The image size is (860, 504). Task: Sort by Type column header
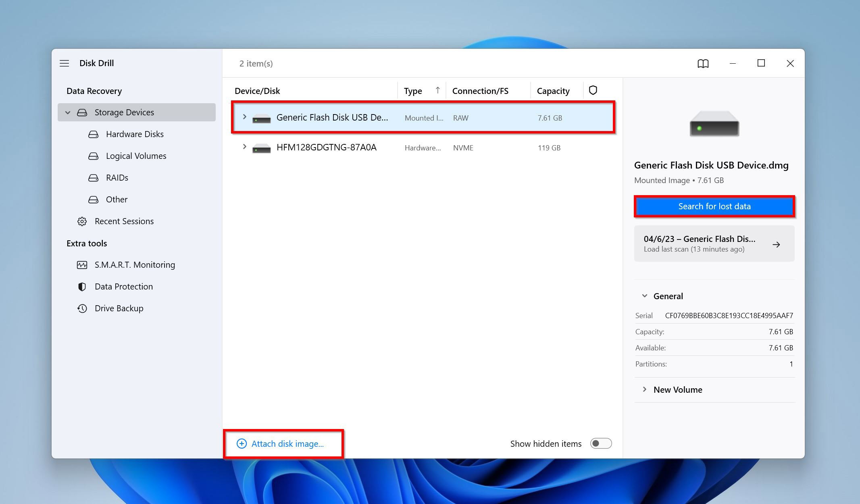(413, 91)
